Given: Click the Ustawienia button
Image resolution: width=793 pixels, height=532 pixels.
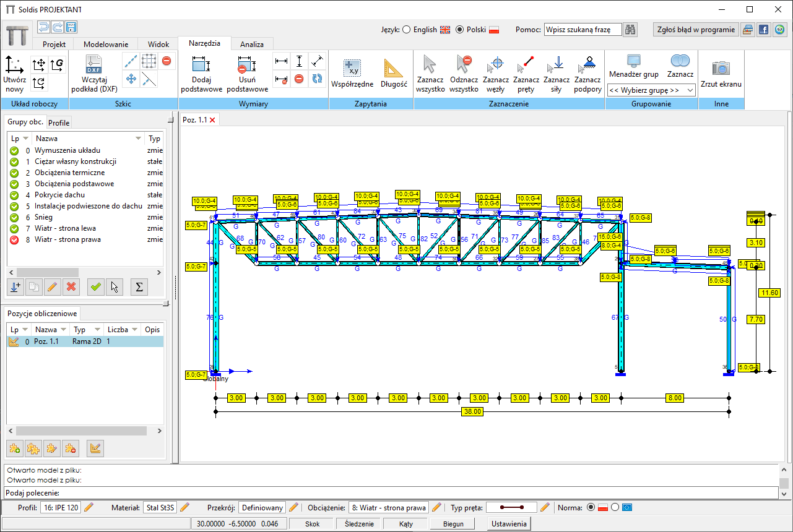Looking at the screenshot, I should pyautogui.click(x=509, y=524).
